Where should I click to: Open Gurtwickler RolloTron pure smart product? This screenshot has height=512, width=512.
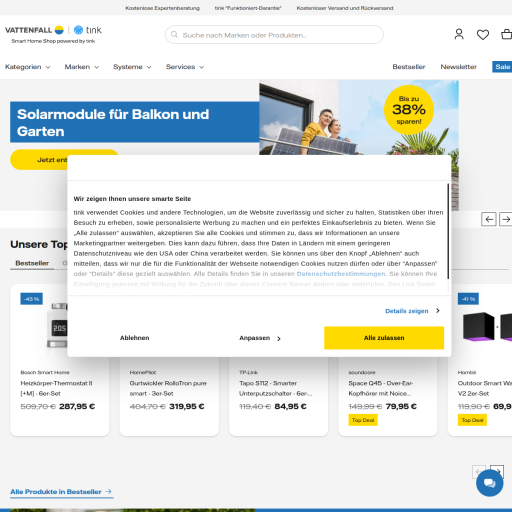click(x=168, y=388)
